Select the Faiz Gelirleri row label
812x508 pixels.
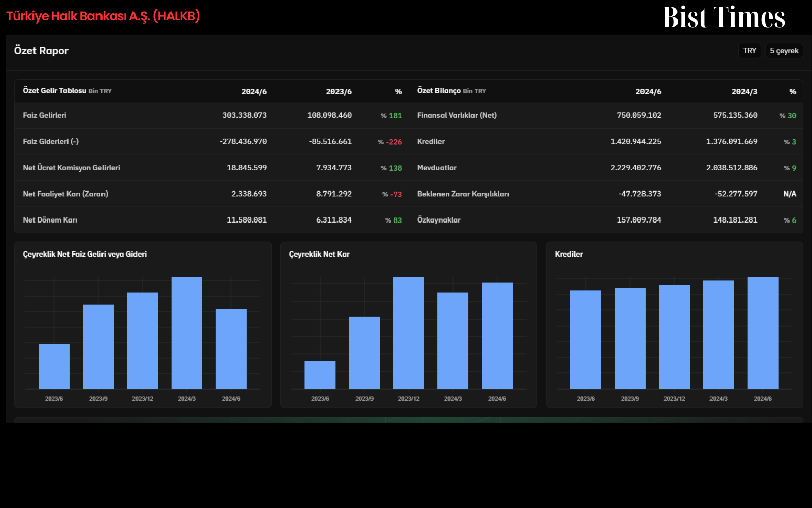[45, 115]
